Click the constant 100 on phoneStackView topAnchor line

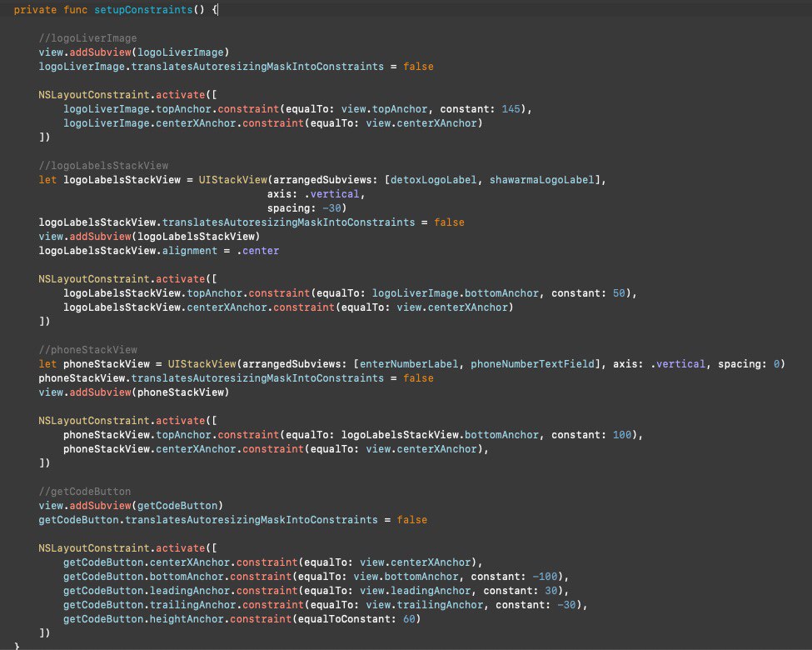tap(622, 434)
